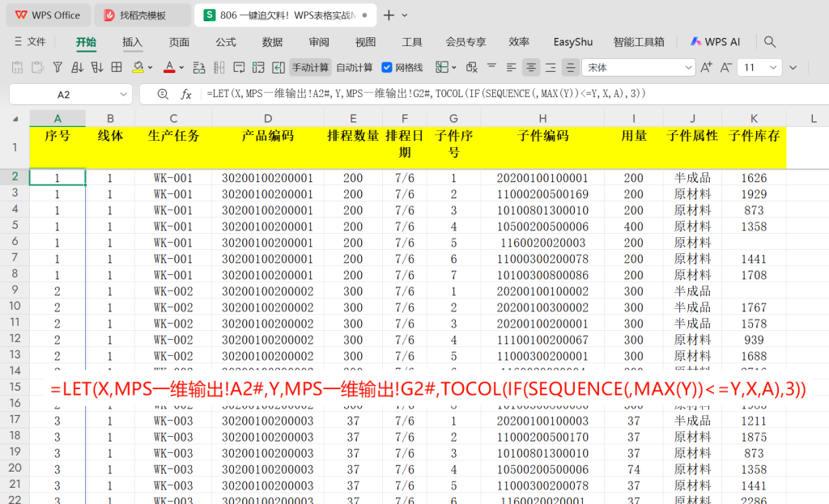Toggle middle vertical alignment
The width and height of the screenshot is (829, 504).
pyautogui.click(x=570, y=68)
